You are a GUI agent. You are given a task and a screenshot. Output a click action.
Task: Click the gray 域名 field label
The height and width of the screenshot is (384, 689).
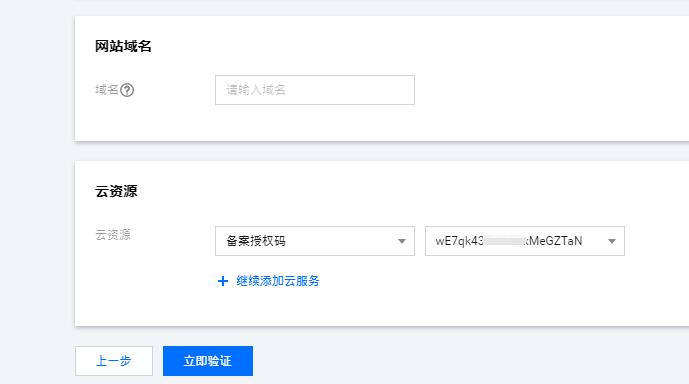click(x=107, y=90)
